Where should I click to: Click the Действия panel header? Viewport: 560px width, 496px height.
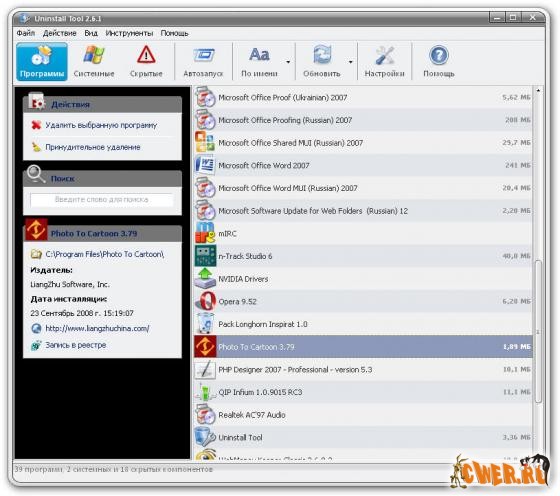[102, 104]
